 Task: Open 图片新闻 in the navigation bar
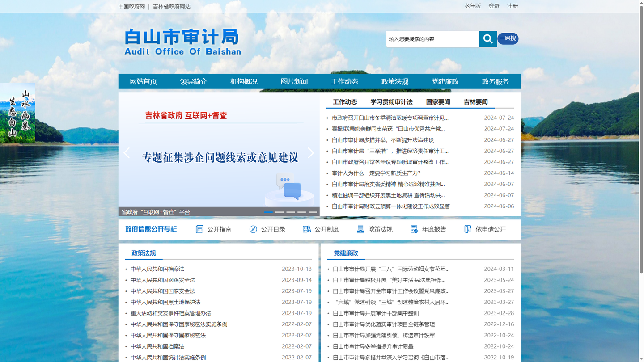click(294, 81)
